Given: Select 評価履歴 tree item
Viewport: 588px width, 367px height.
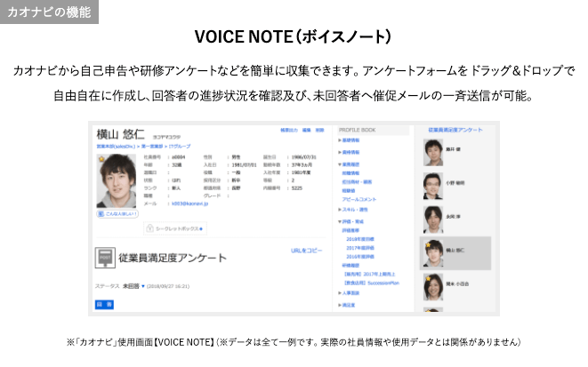Looking at the screenshot, I should pyautogui.click(x=350, y=230).
